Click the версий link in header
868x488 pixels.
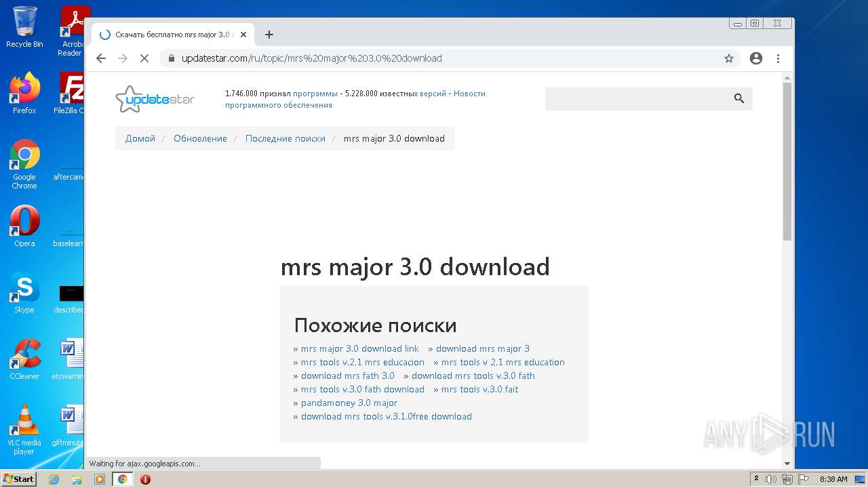coord(433,94)
